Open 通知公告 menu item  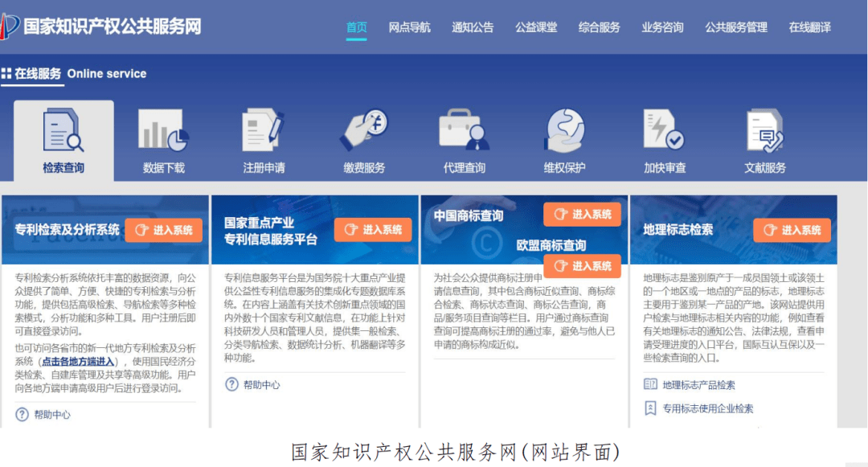point(473,27)
